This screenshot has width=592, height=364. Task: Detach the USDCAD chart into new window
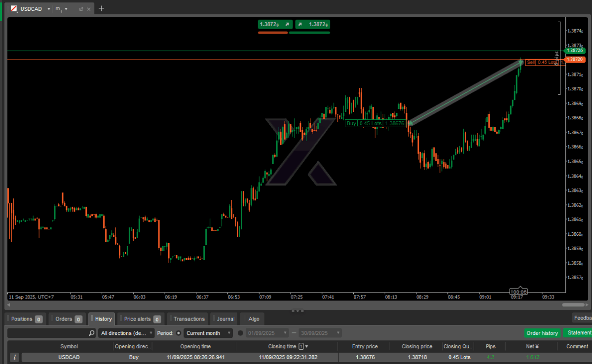(x=81, y=9)
